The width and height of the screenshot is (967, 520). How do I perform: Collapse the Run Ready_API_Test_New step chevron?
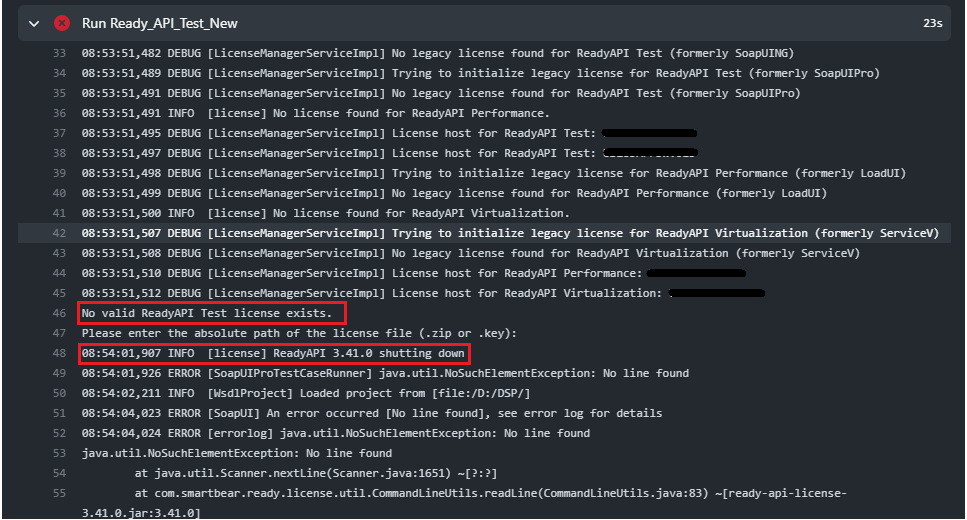pos(36,22)
